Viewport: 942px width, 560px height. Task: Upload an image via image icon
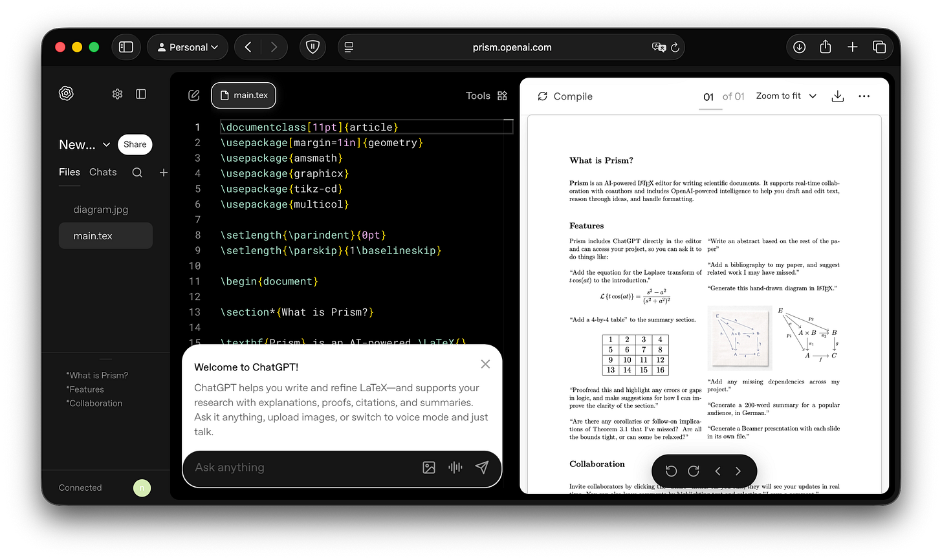[x=429, y=468]
